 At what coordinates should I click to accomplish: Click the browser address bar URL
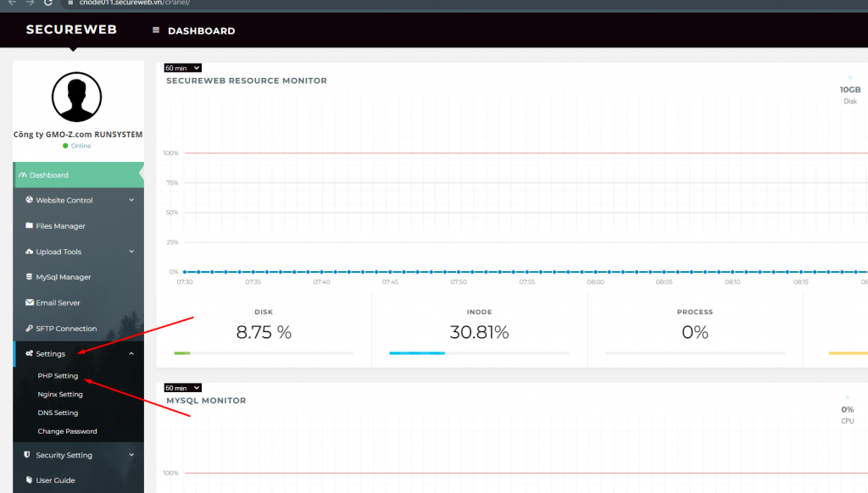tap(135, 3)
